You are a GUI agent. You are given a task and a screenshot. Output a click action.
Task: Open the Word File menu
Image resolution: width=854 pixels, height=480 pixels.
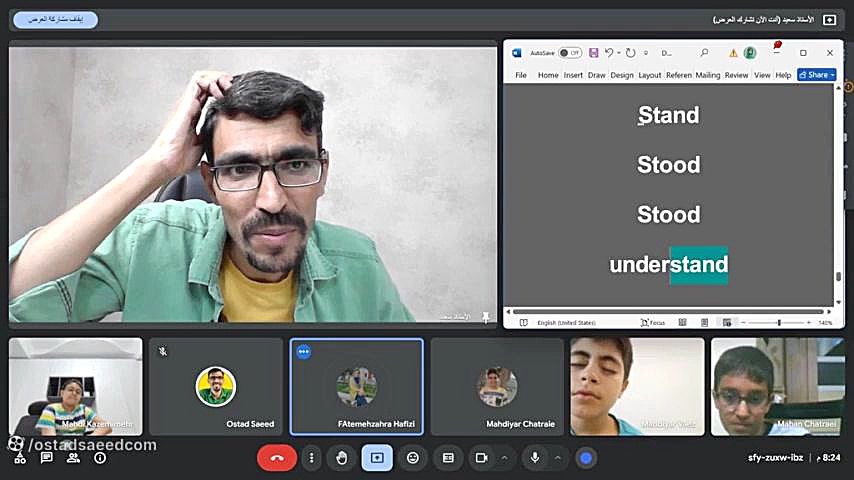pos(521,75)
